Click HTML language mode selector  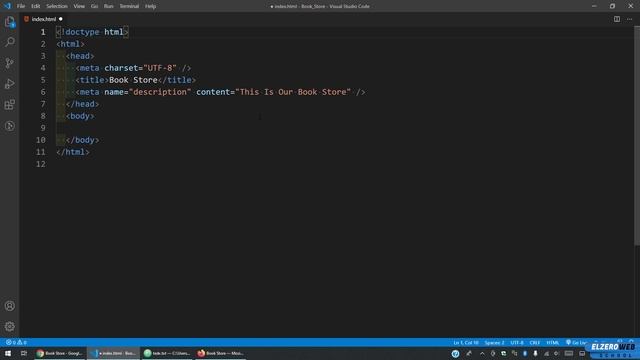(x=553, y=342)
